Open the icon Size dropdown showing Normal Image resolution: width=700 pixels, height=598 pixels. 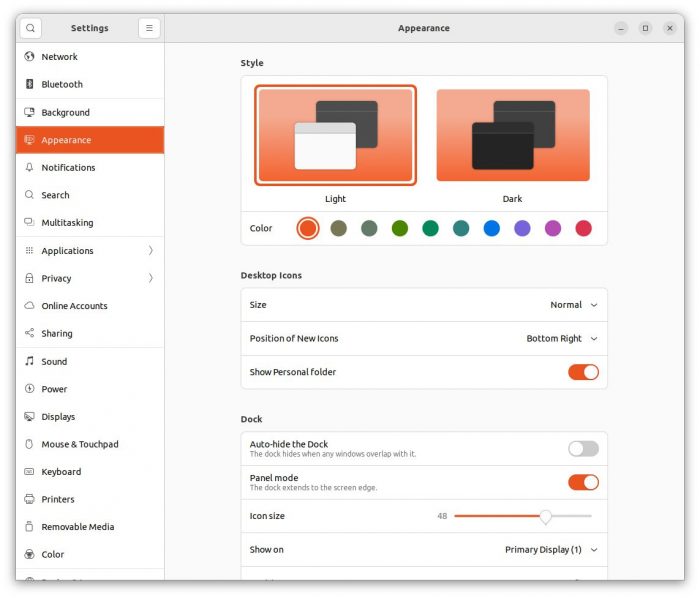[x=573, y=305]
